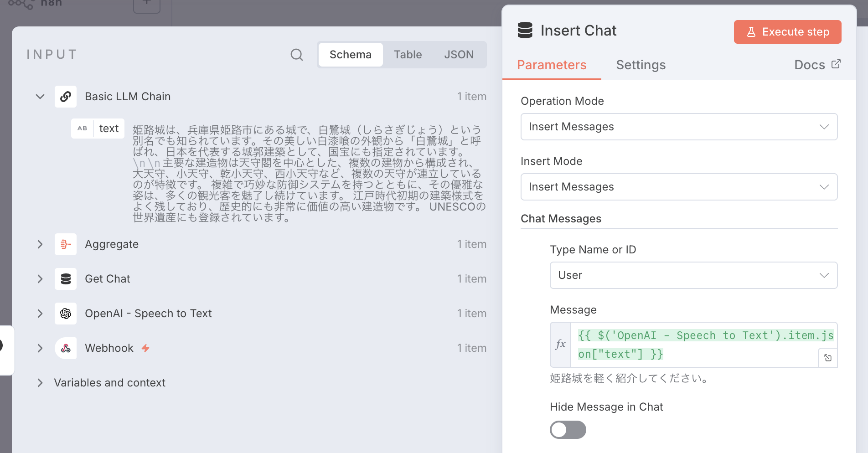This screenshot has width=868, height=453.
Task: Switch input view to JSON
Action: [459, 55]
